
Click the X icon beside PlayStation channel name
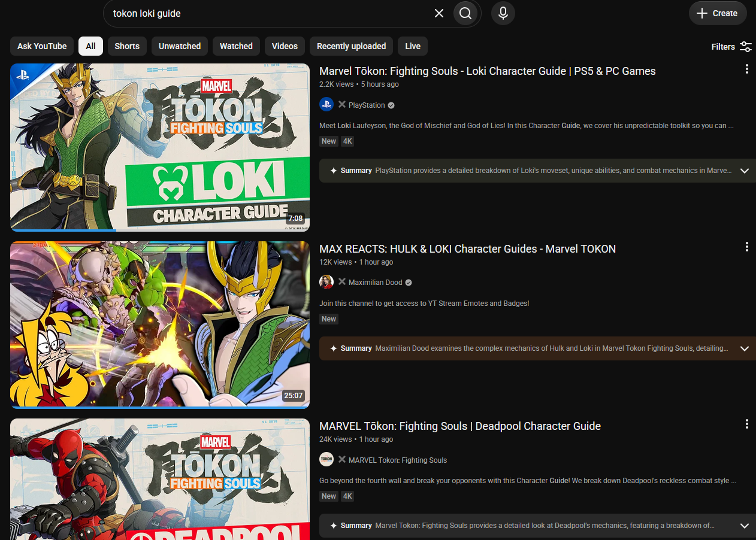click(342, 105)
